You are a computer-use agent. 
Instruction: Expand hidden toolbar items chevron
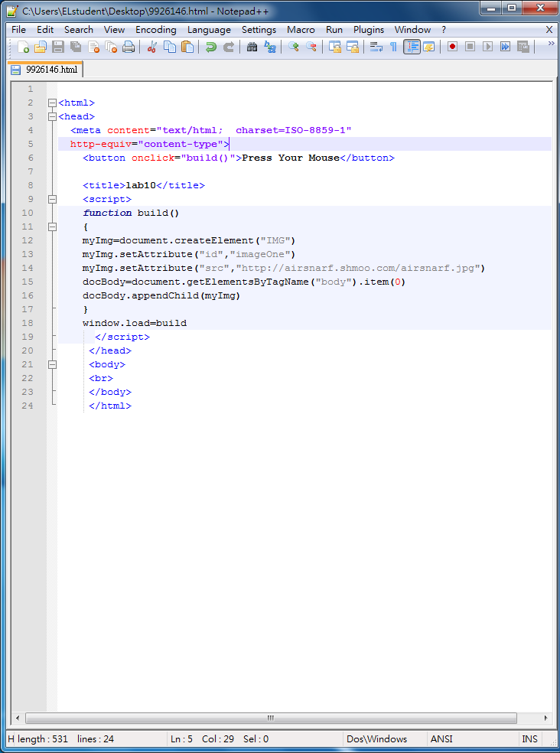pyautogui.click(x=552, y=44)
